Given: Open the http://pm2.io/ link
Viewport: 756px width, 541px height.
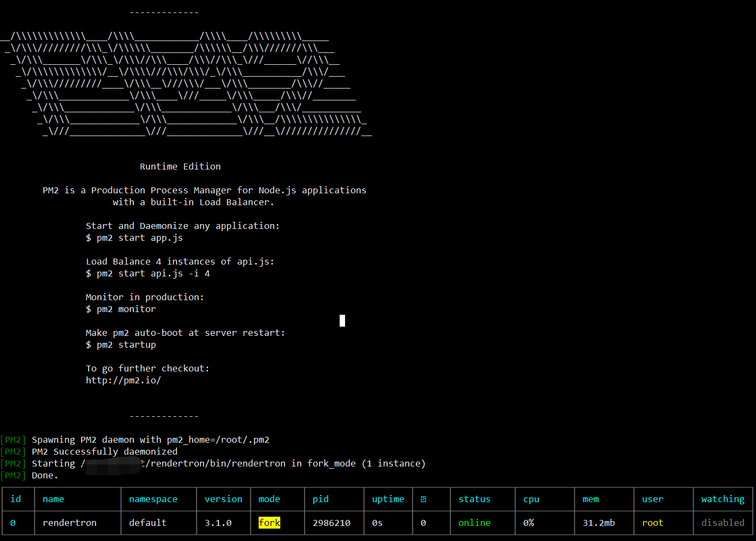Looking at the screenshot, I should coord(123,380).
